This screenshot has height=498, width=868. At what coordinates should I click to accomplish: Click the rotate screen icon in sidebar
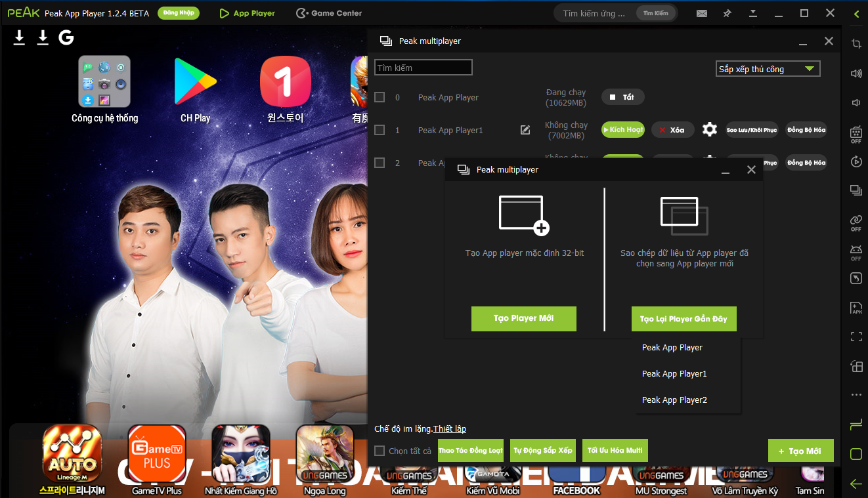856,279
